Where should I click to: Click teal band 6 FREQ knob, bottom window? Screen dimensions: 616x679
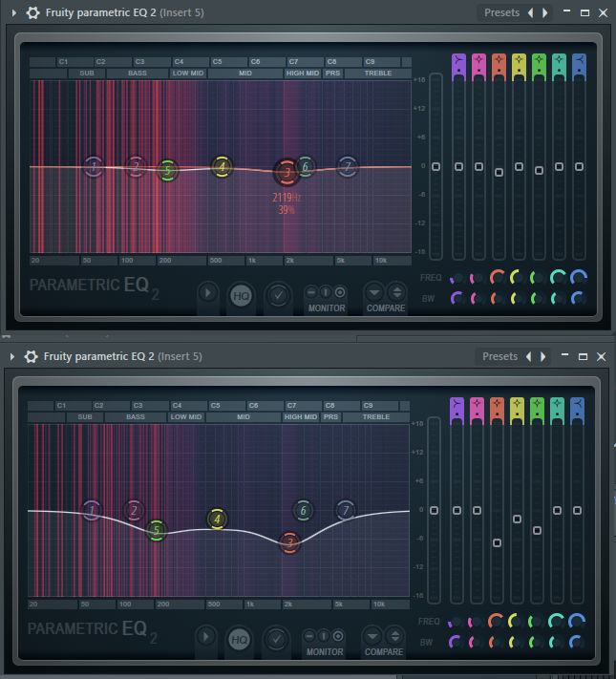click(x=556, y=621)
